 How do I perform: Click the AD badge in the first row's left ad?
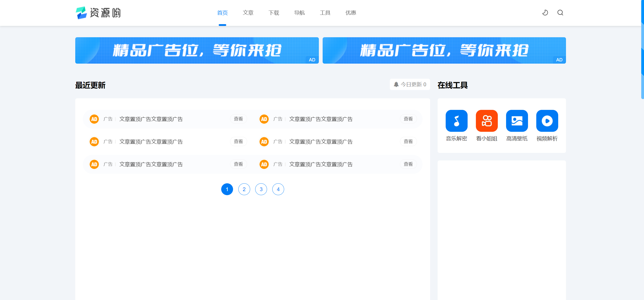click(x=94, y=119)
